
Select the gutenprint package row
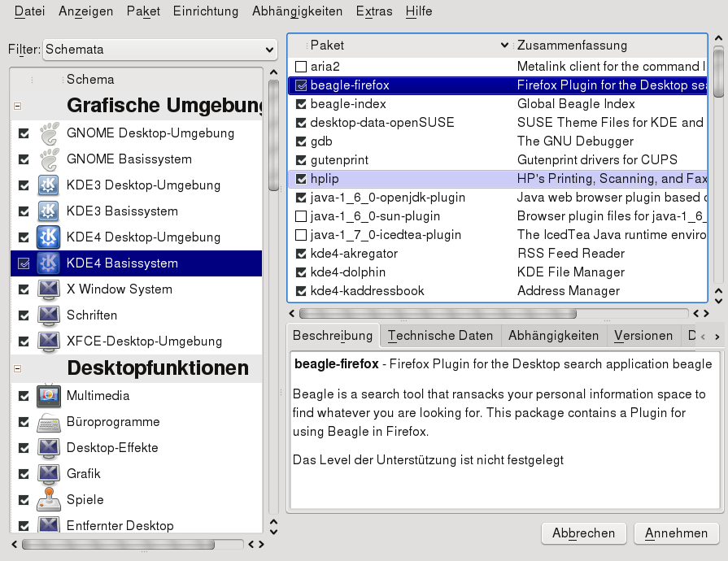[498, 160]
